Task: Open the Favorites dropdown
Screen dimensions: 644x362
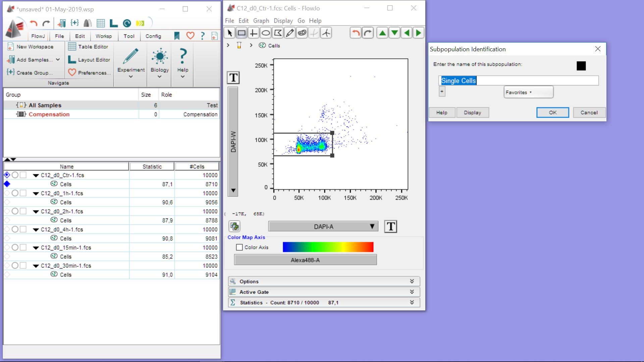Action: coord(528,92)
